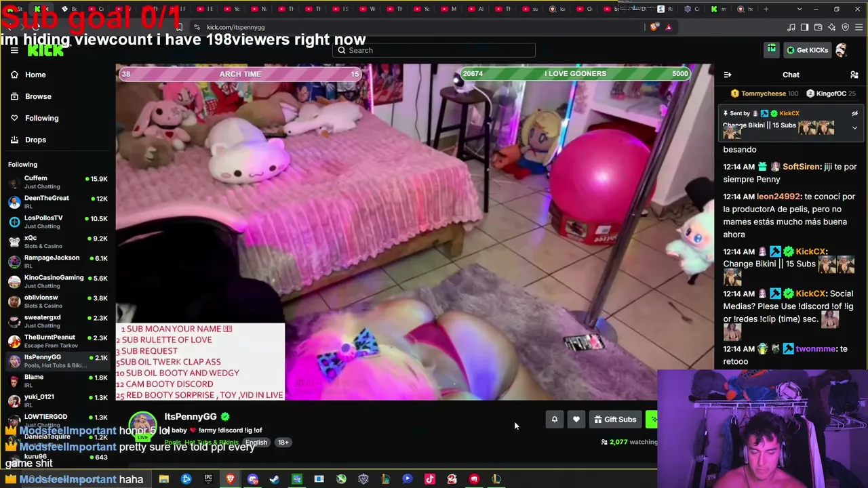Open Browse in the sidebar
The height and width of the screenshot is (488, 868).
click(x=31, y=96)
